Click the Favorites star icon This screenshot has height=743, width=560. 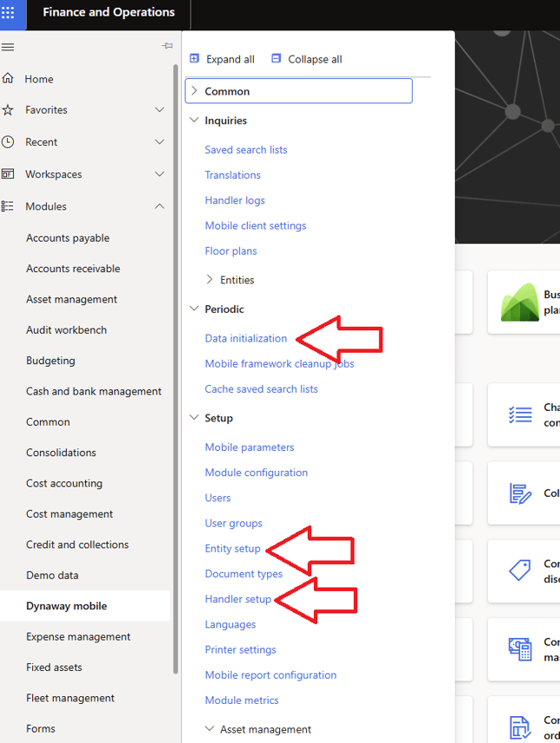pyautogui.click(x=8, y=110)
